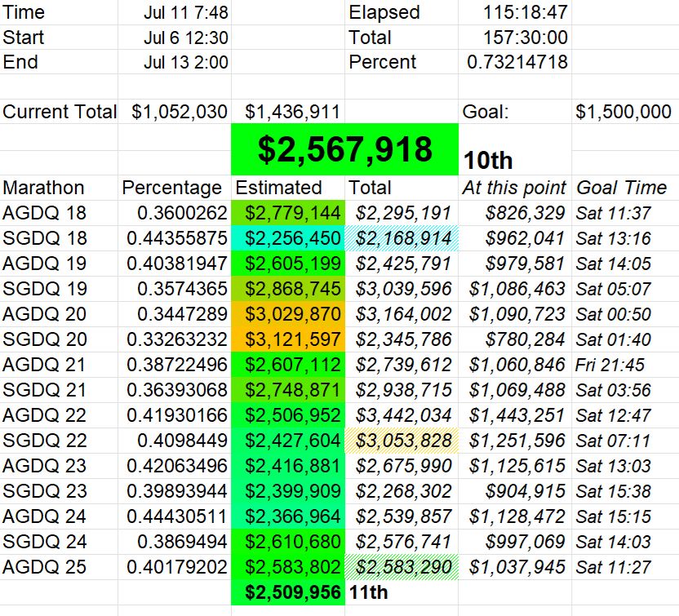Select the 'SGDQ 22' row label

59,441
